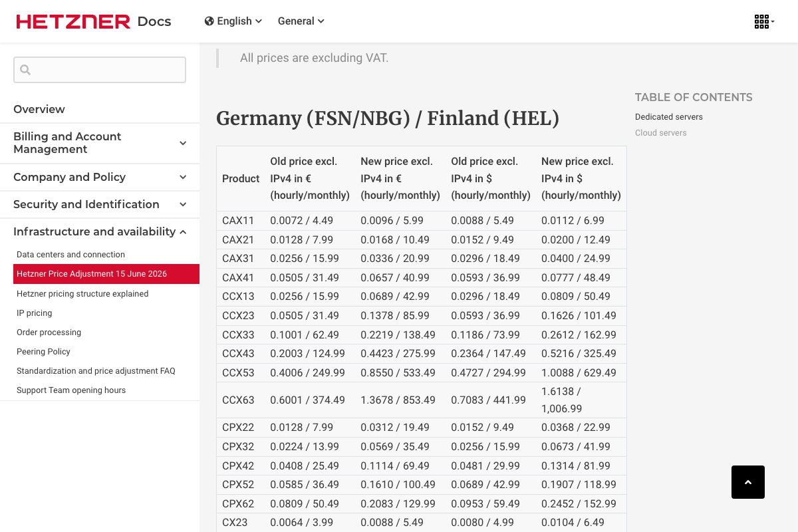Click the CCX23 product cell
This screenshot has width=798, height=532.
(x=241, y=315)
